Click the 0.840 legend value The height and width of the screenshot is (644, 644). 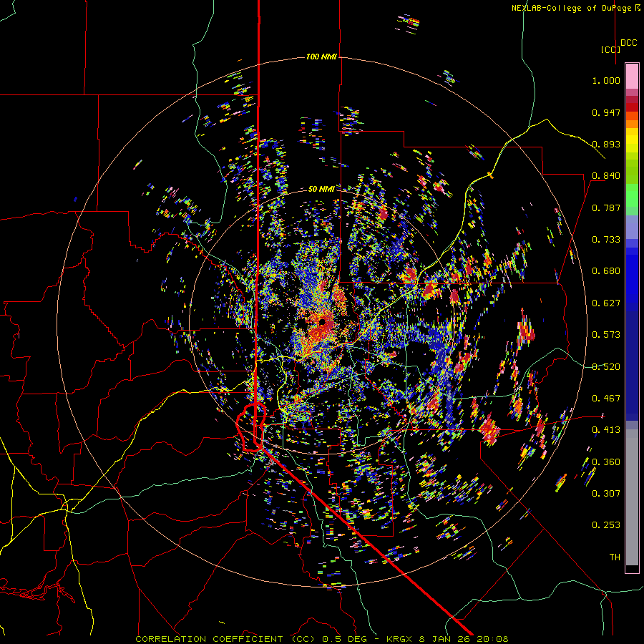click(x=606, y=176)
